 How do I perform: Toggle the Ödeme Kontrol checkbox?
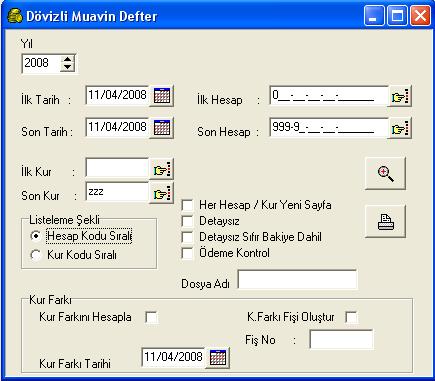coord(187,253)
